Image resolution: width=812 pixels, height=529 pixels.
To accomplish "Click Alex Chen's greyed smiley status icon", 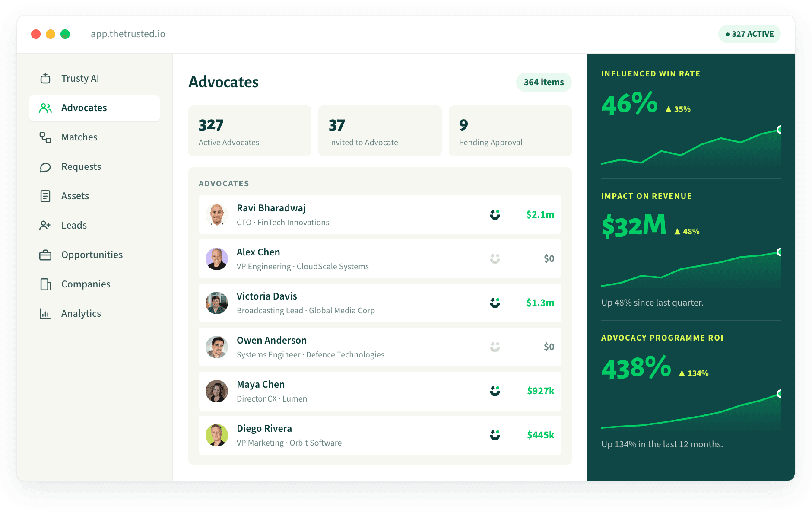I will point(495,259).
